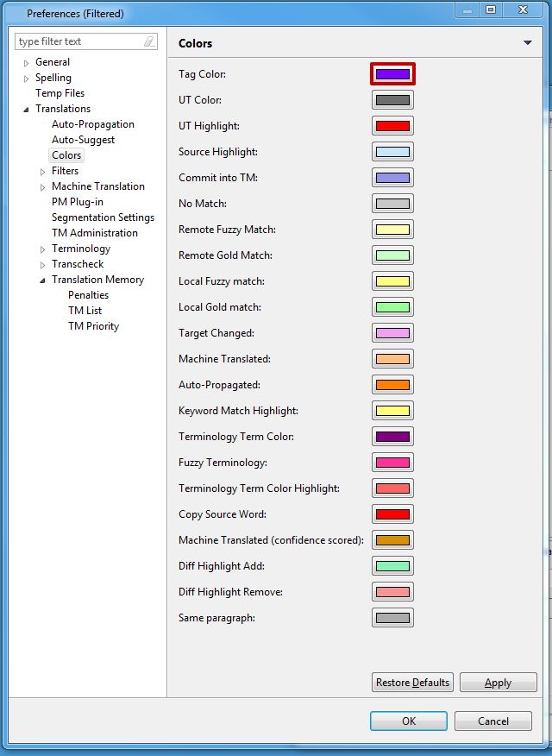Expand the Spelling tree node
This screenshot has height=756, width=552.
(27, 79)
